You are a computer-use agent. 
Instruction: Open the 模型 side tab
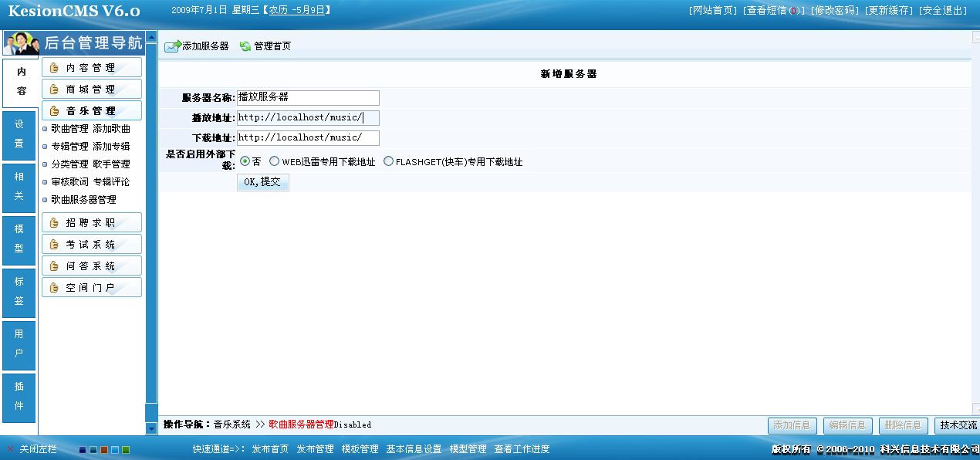pyautogui.click(x=19, y=239)
